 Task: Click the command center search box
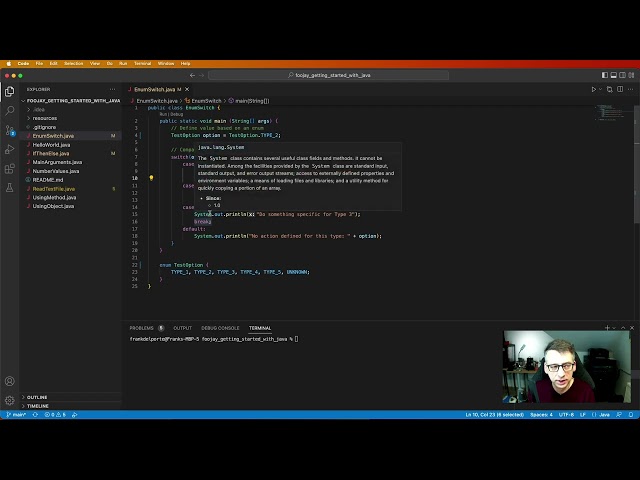click(329, 75)
